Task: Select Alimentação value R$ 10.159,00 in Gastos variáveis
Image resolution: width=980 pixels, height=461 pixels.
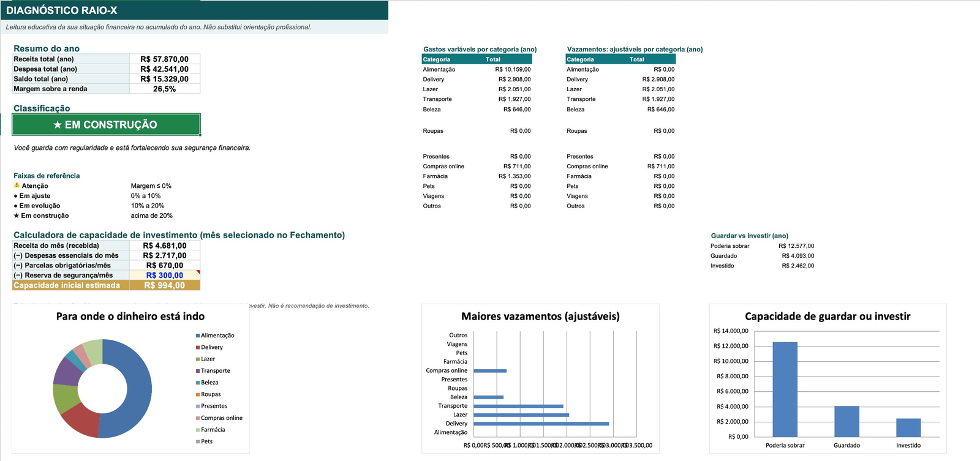Action: [x=513, y=69]
